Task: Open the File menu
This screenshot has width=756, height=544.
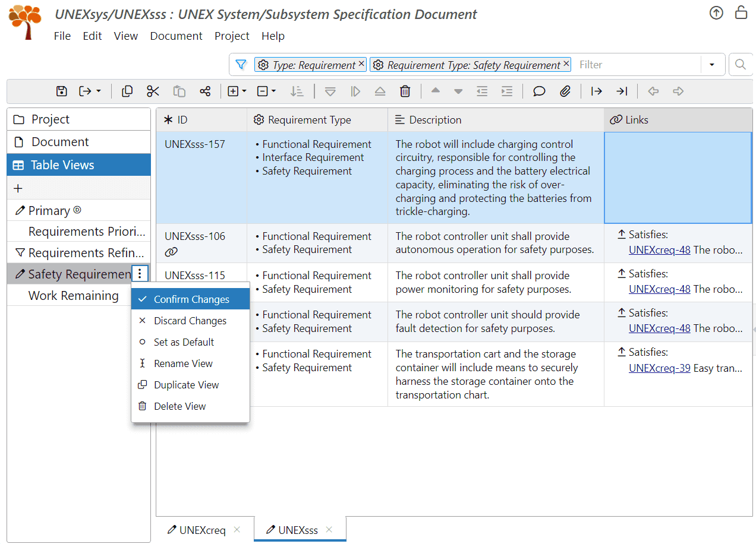Action: 62,36
